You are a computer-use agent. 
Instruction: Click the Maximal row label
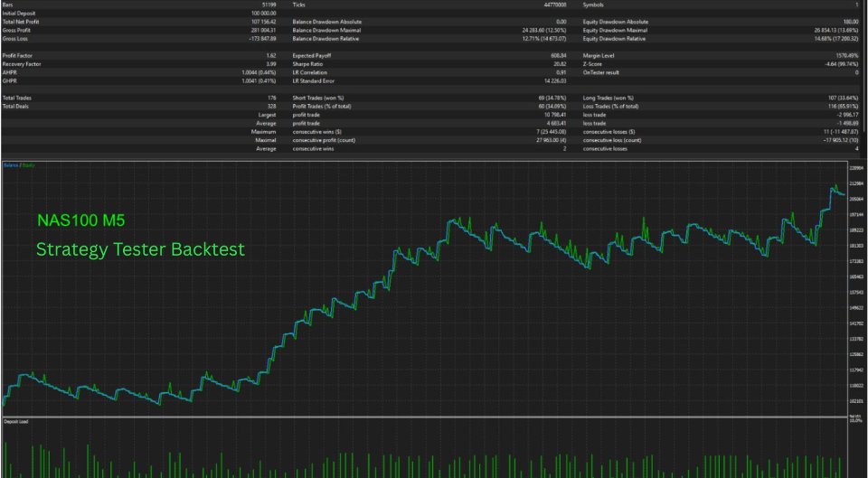tap(265, 140)
